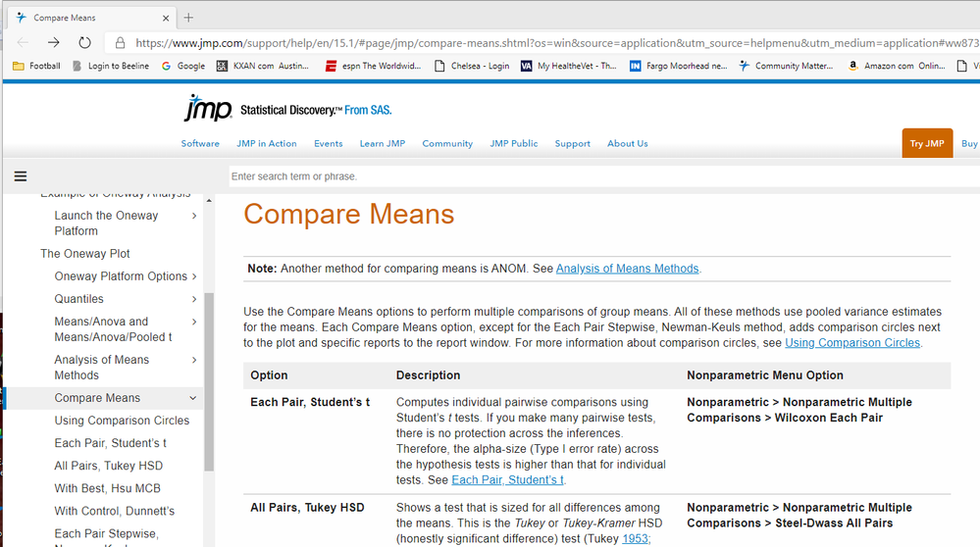The image size is (980, 547).
Task: Open the JMP in Action menu
Action: pos(266,144)
